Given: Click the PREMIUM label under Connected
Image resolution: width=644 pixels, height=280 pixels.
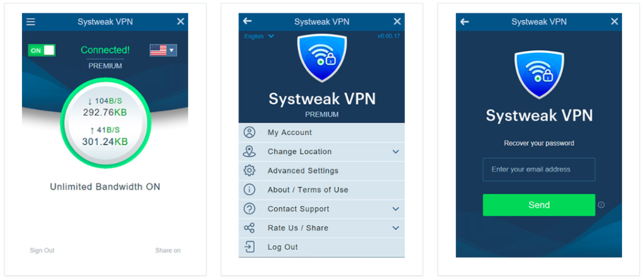Looking at the screenshot, I should [105, 65].
